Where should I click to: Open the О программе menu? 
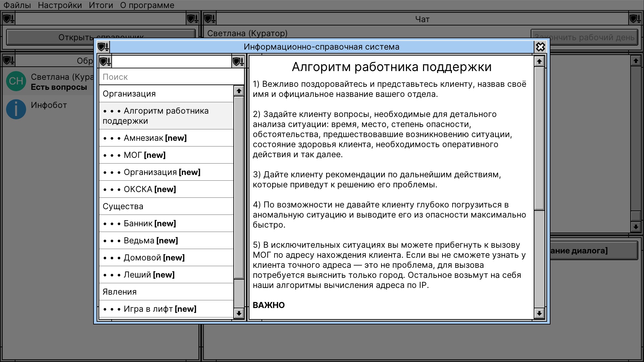point(147,5)
